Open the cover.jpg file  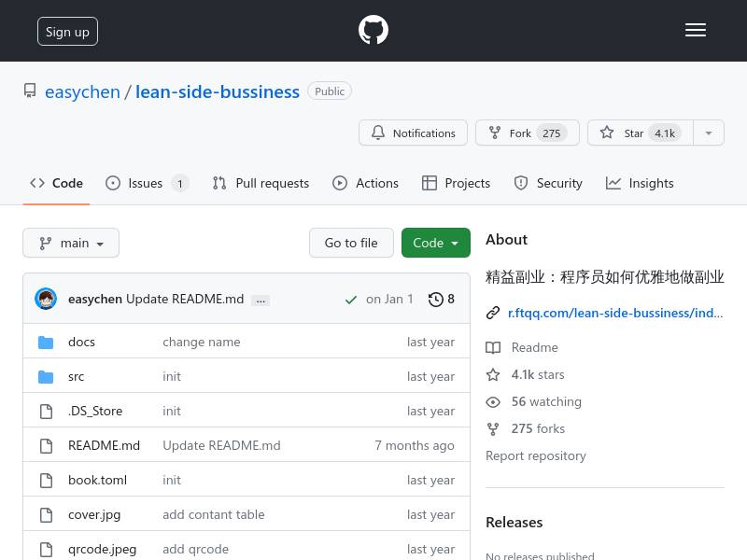(x=94, y=515)
